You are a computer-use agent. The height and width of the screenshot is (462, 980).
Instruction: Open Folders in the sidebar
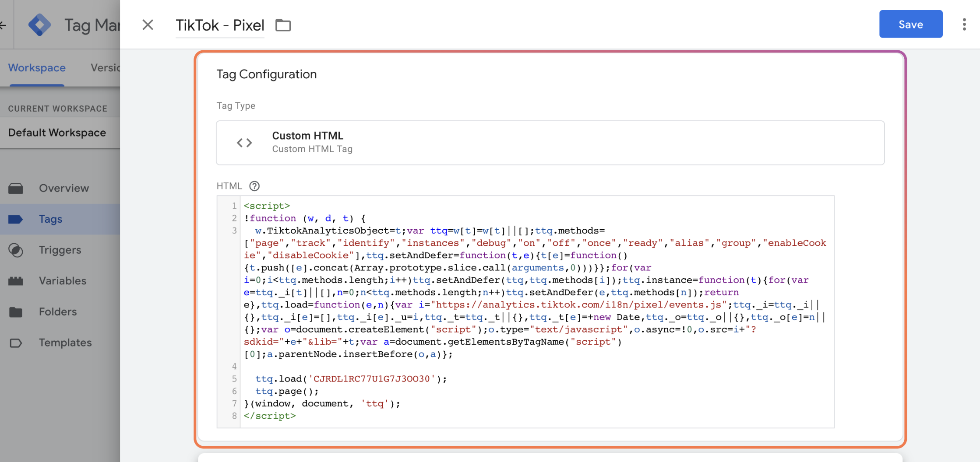[60, 312]
